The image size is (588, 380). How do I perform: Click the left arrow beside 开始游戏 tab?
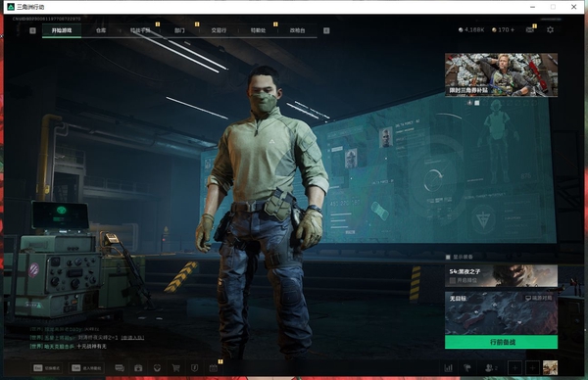pos(32,30)
